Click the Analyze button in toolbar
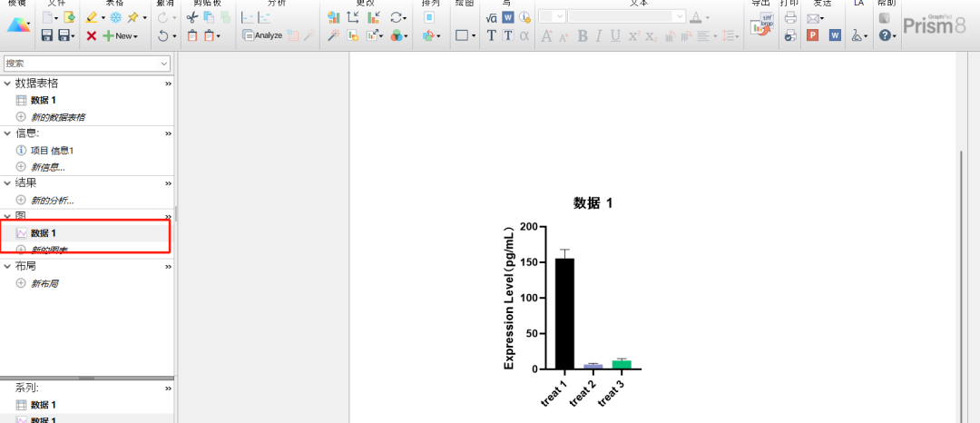 coord(262,35)
